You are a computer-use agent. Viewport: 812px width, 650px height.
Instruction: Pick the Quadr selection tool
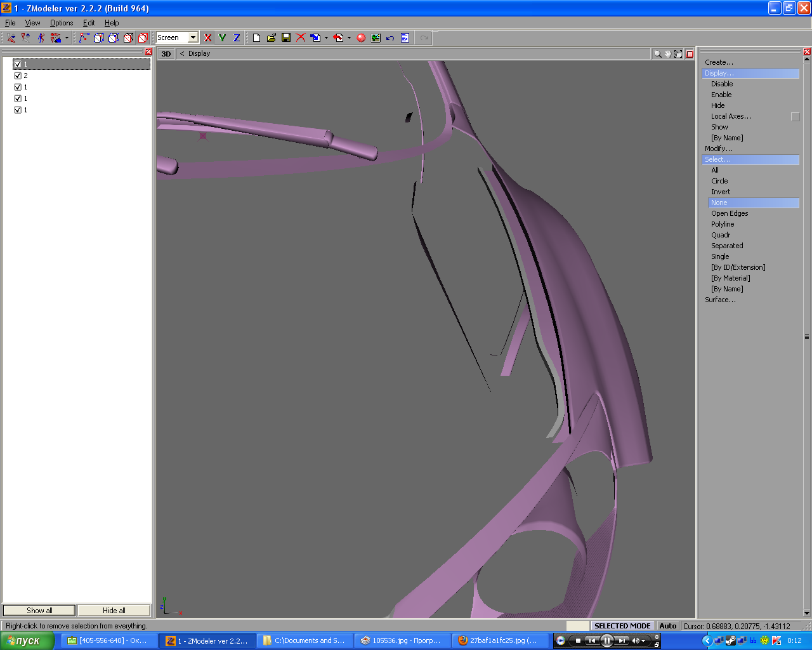[x=721, y=235]
